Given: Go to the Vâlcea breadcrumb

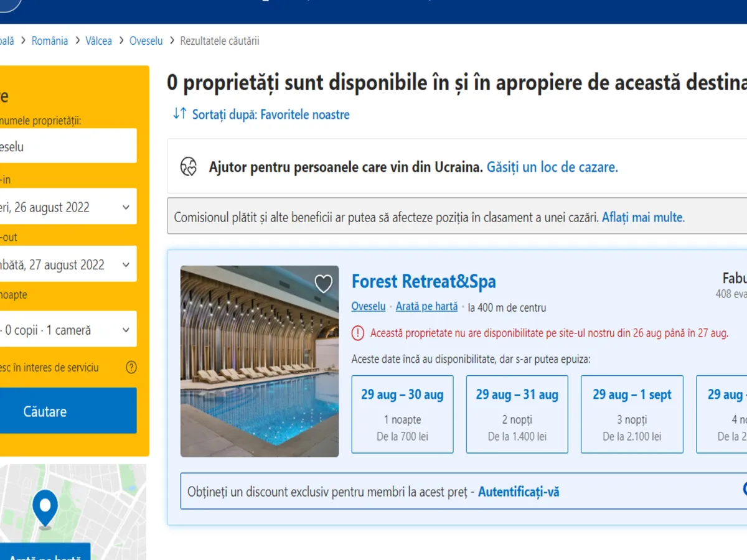Looking at the screenshot, I should [98, 41].
